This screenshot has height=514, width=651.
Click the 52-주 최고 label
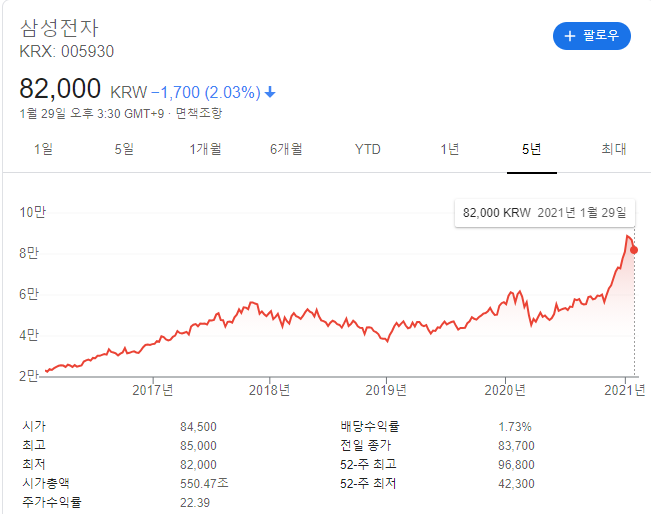point(368,464)
